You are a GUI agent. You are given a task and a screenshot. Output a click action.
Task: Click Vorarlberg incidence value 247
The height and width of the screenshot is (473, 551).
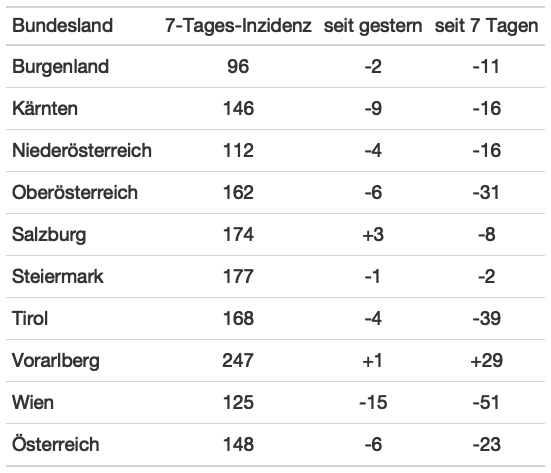[238, 361]
